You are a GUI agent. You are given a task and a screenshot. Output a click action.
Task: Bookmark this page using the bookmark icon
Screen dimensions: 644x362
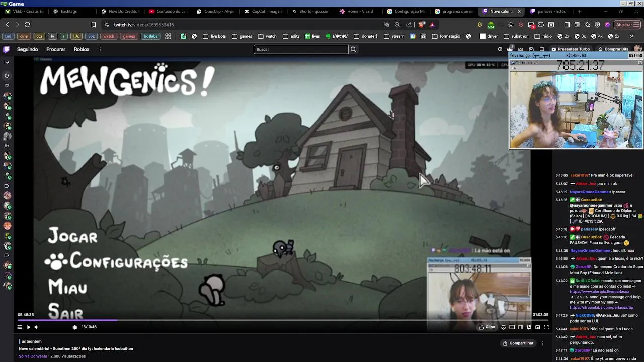pos(93,24)
